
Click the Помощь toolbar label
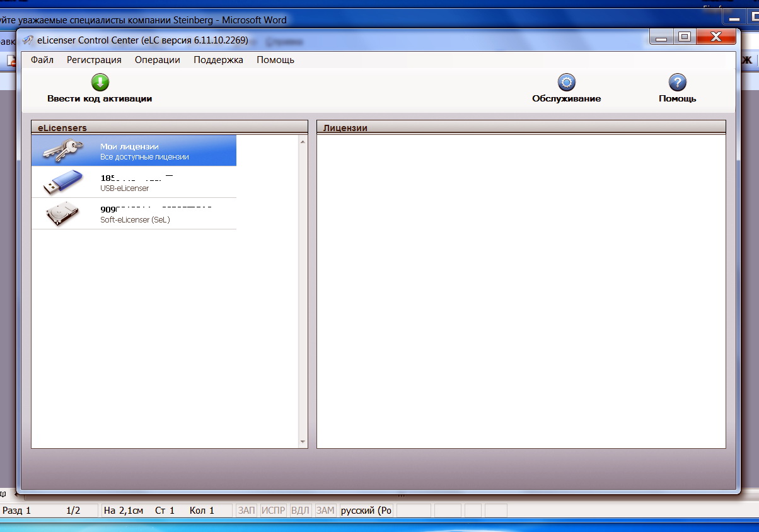677,98
